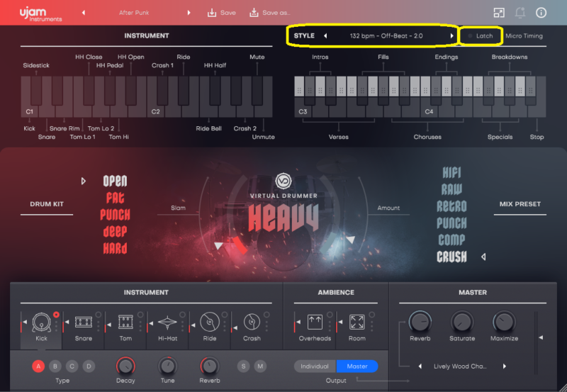
Task: Click the notification bell icon
Action: click(520, 13)
